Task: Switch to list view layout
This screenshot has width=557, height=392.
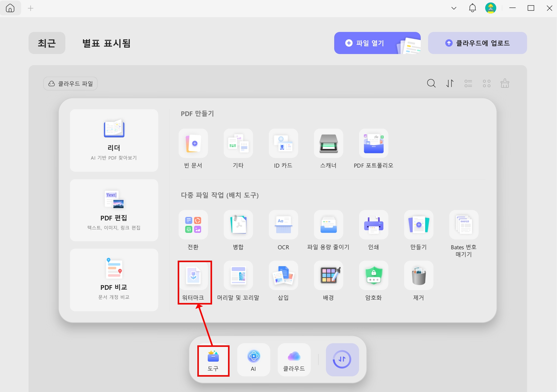Action: pos(468,83)
